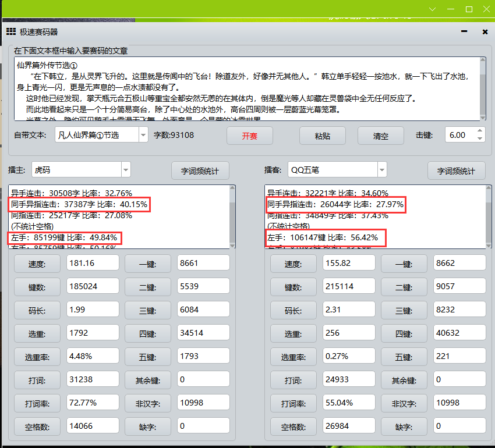Click 字词频统计 button for 擂主
Screen dimensions: 495x448
(x=200, y=171)
